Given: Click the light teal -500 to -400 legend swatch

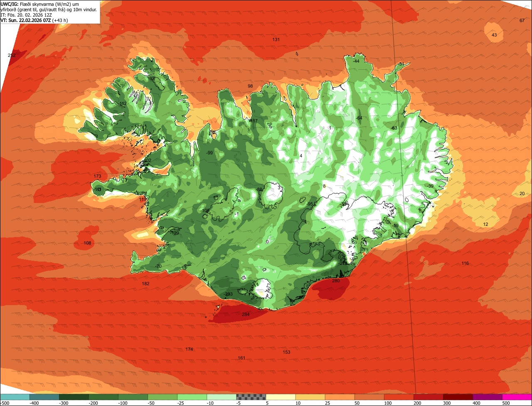Looking at the screenshot, I should pos(15,397).
